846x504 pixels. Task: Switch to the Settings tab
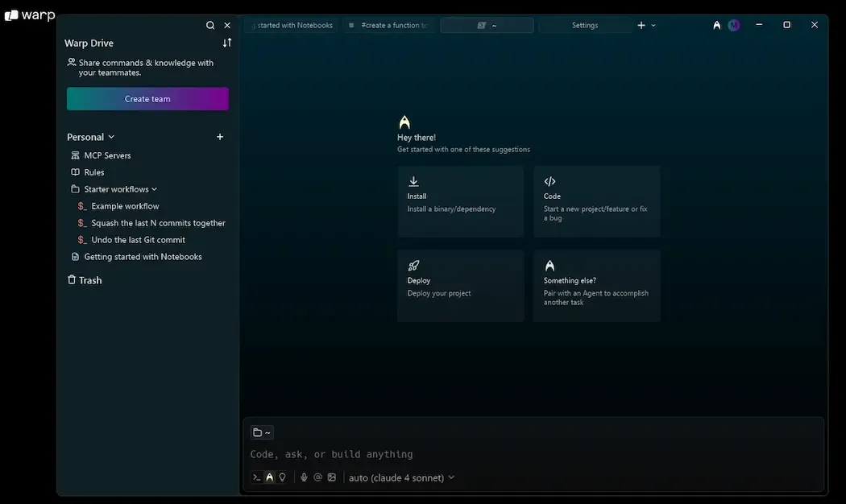[x=585, y=25]
